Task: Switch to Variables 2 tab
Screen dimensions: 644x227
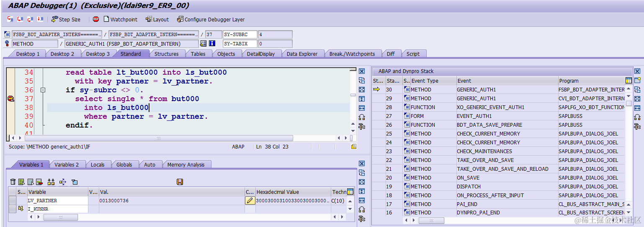Action: tap(67, 164)
